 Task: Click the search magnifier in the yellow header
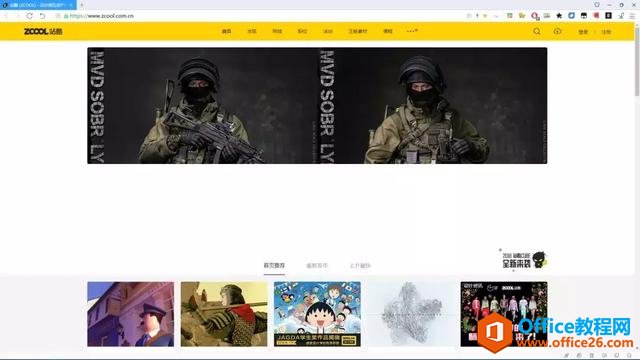pyautogui.click(x=537, y=31)
